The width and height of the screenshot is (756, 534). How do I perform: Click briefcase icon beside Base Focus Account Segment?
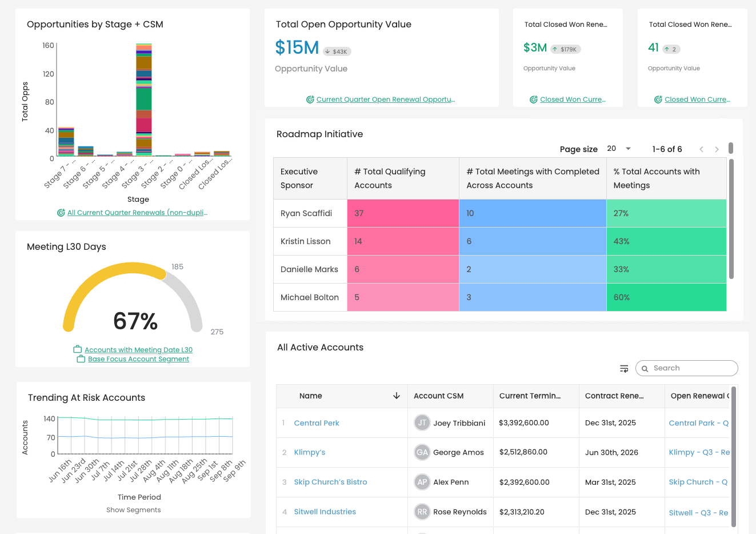point(81,359)
